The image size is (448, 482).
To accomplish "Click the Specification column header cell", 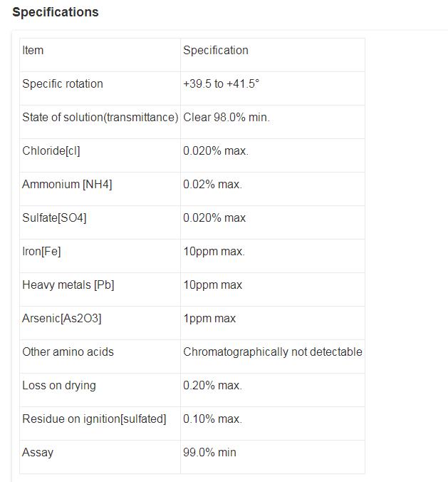I will pyautogui.click(x=216, y=51).
